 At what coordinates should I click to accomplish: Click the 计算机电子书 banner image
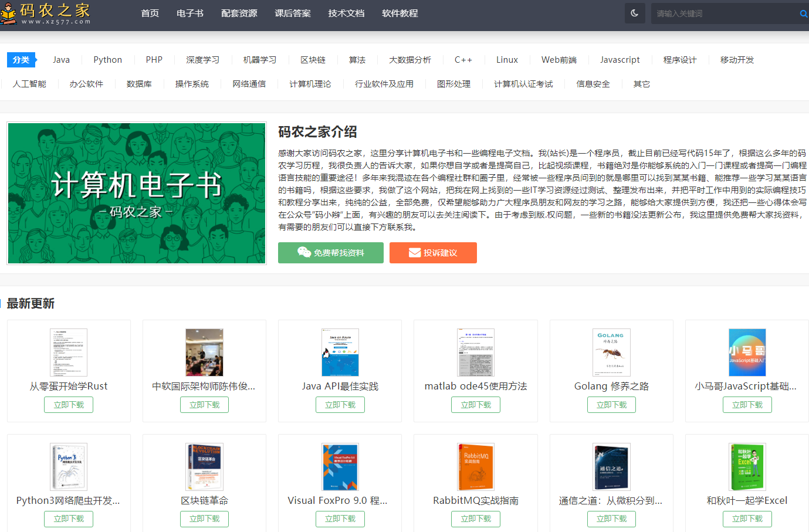coord(137,194)
